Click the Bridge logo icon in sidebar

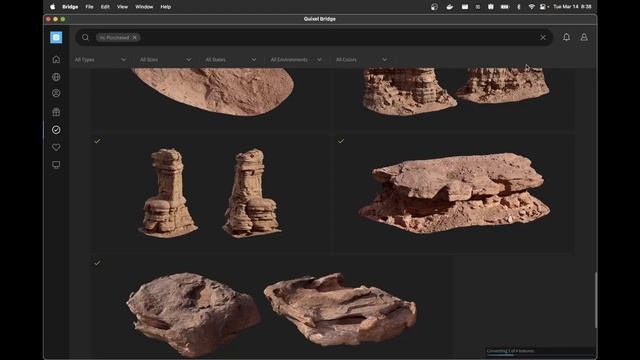click(x=56, y=37)
